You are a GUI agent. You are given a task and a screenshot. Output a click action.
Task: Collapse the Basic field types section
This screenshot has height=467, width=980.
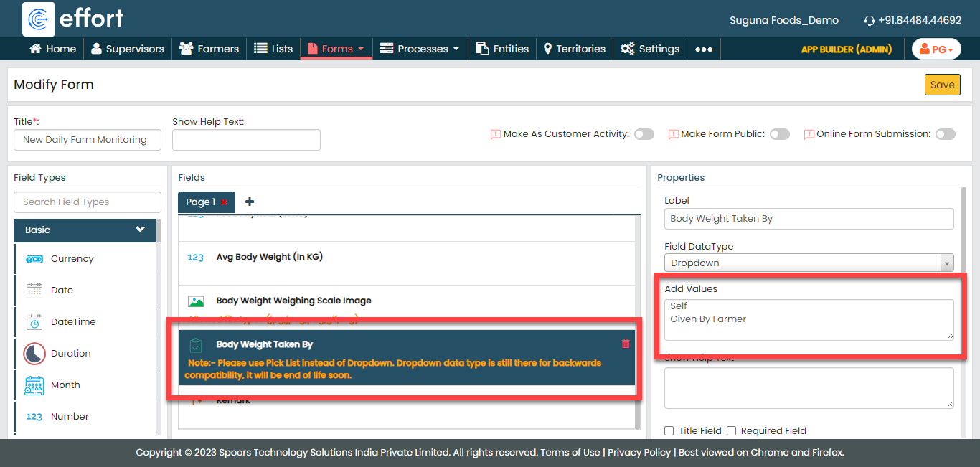click(140, 230)
